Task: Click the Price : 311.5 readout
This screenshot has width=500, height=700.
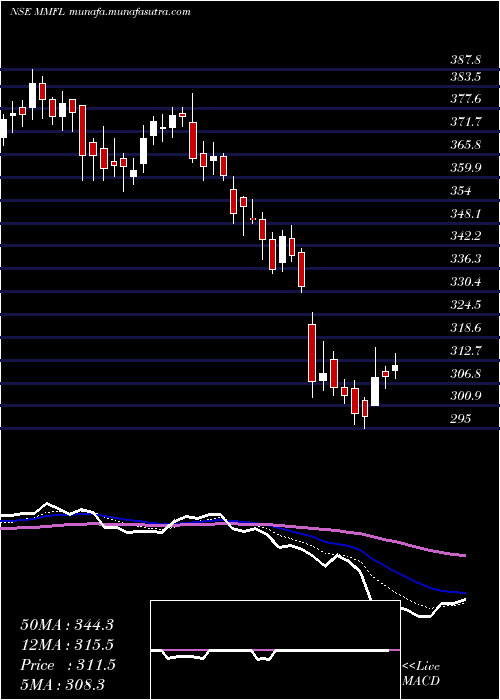Action: [x=68, y=665]
